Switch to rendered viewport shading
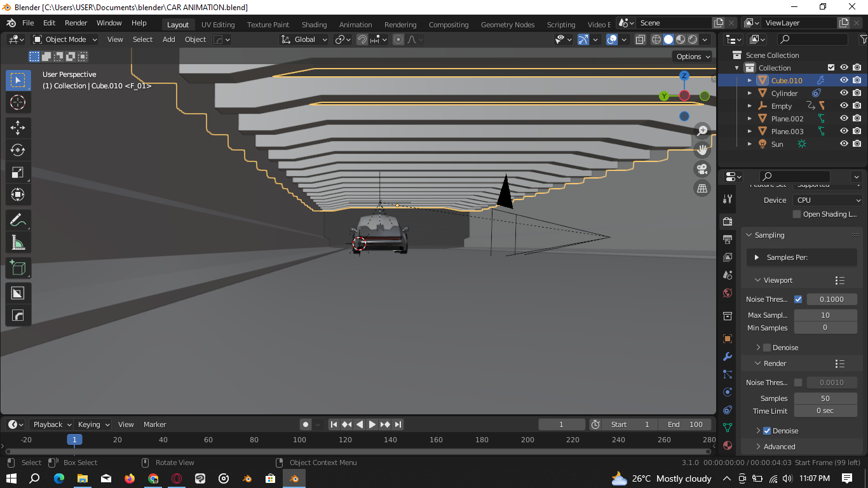This screenshot has height=488, width=868. click(693, 39)
